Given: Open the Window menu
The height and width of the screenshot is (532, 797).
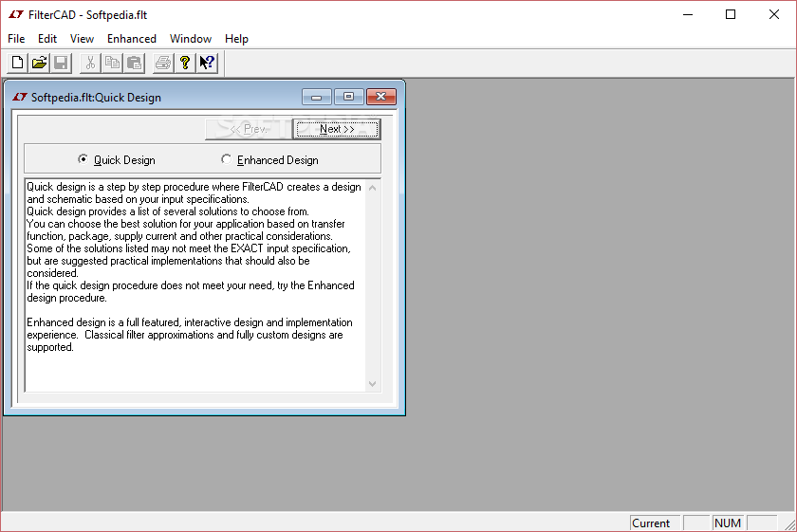Looking at the screenshot, I should tap(191, 39).
